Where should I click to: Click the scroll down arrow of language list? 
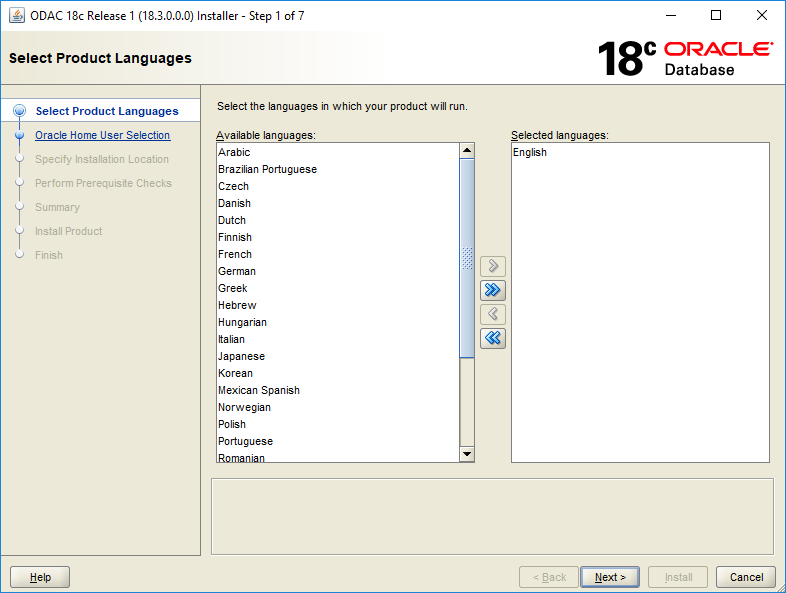(467, 454)
